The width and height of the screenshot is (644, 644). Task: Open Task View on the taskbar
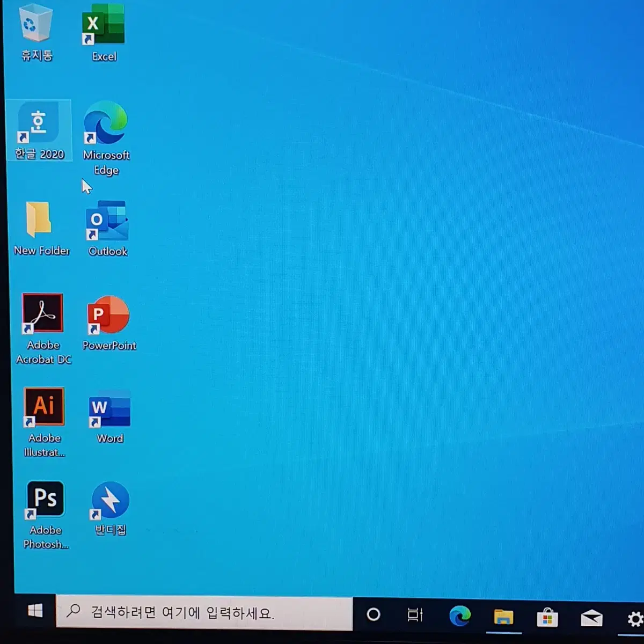[415, 615]
